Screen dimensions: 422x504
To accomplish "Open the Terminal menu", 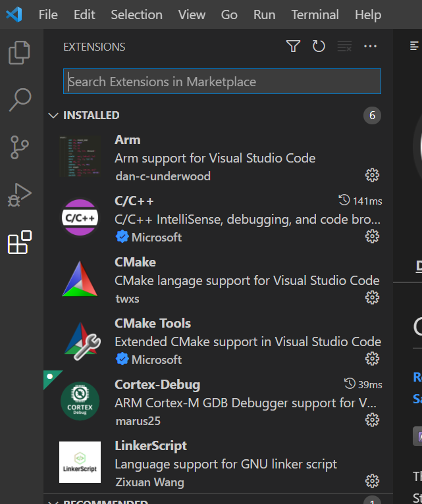I will (315, 14).
